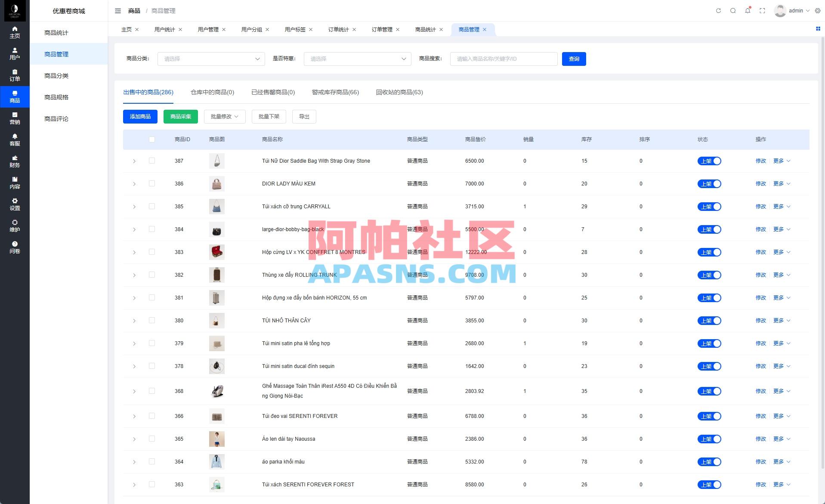Expand the row for product 383
825x504 pixels.
(x=134, y=252)
